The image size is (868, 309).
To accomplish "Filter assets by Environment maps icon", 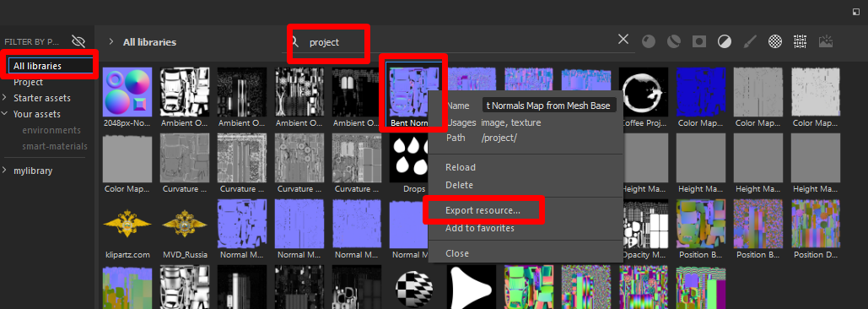I will (826, 41).
